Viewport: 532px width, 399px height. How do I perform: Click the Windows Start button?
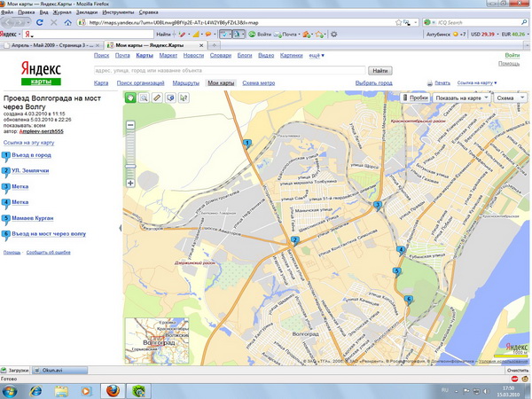click(9, 391)
